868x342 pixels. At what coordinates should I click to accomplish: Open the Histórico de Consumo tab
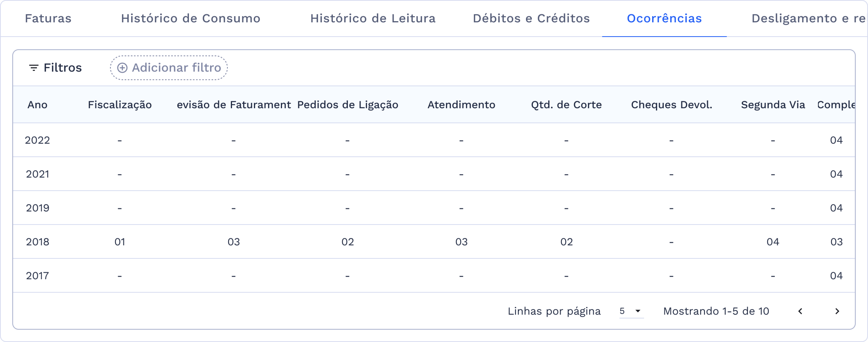[190, 18]
